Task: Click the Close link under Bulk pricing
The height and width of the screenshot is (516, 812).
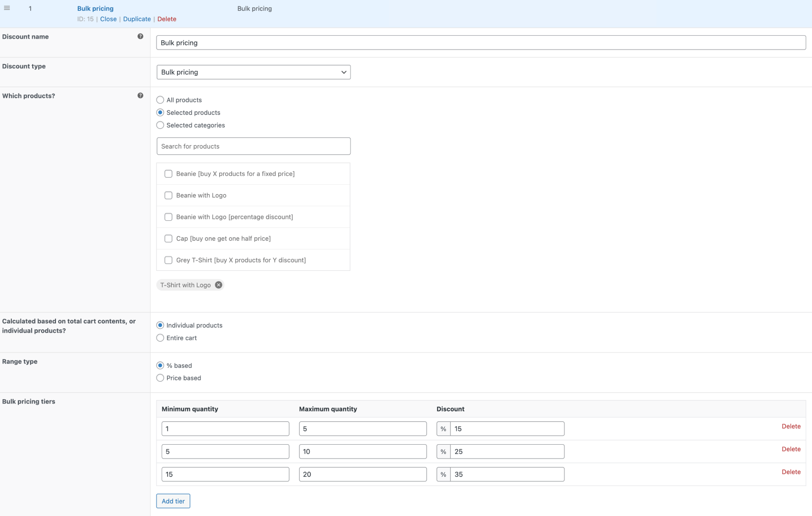Action: (x=108, y=19)
